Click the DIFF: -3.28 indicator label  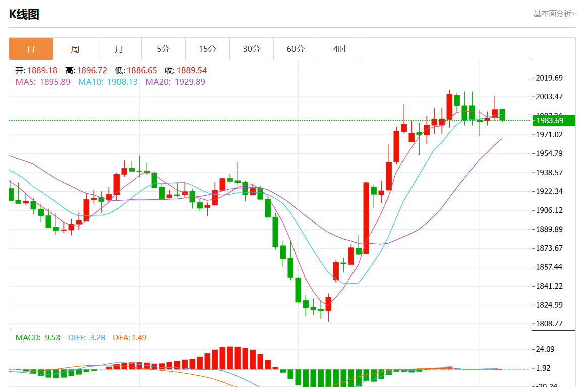pos(87,338)
